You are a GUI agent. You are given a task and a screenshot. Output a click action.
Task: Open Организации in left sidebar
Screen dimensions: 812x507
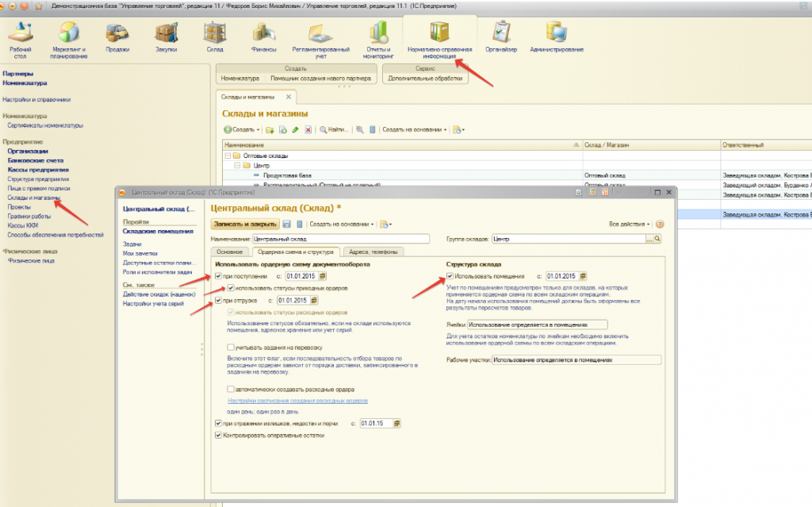[x=28, y=152]
